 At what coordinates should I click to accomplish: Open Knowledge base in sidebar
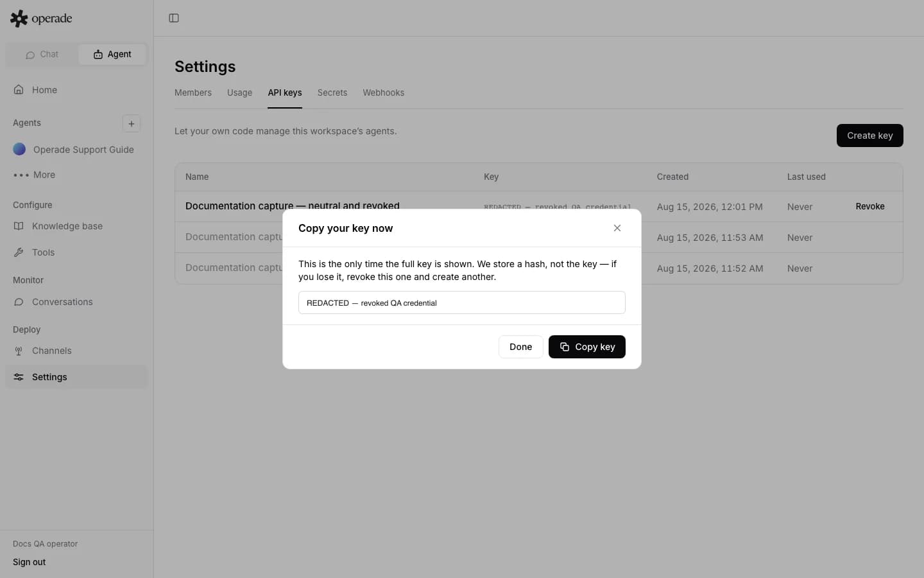pos(76,226)
